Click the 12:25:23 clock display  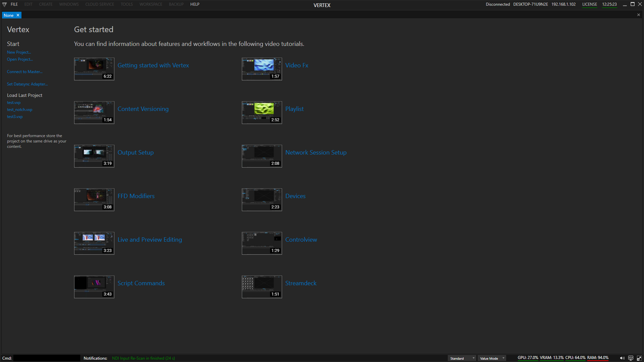pos(609,4)
